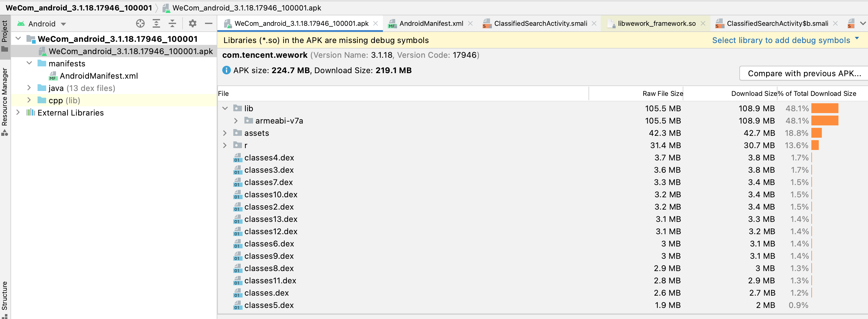The height and width of the screenshot is (319, 868).
Task: Collapse the lib folder in file list
Action: click(225, 108)
